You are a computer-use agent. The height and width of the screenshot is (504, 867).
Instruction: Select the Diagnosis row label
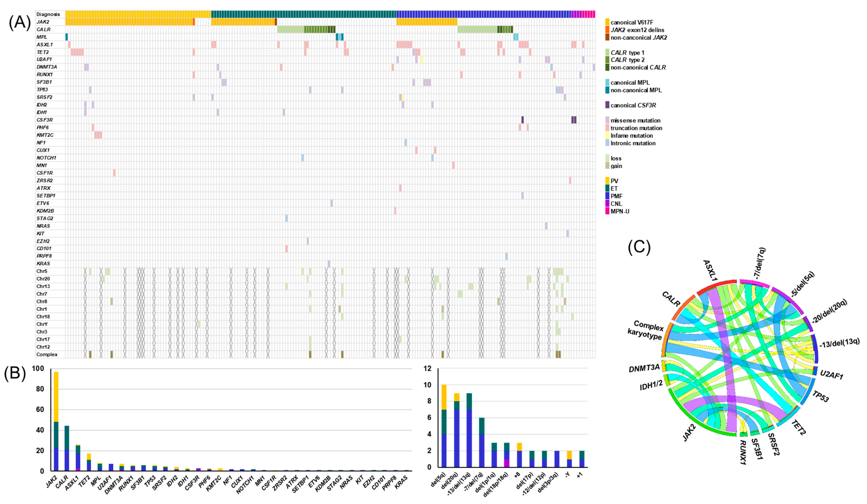(x=48, y=14)
